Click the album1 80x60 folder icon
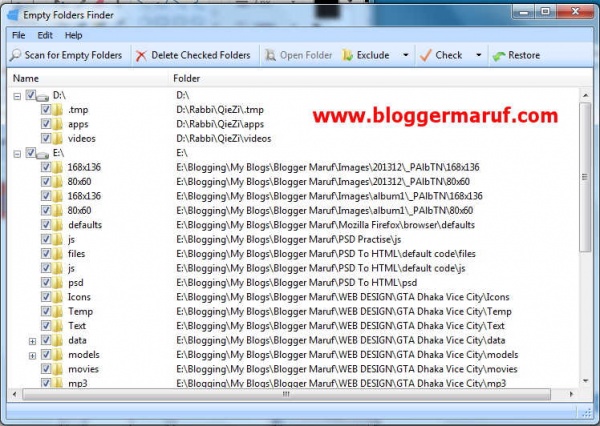This screenshot has width=600, height=426. point(57,210)
